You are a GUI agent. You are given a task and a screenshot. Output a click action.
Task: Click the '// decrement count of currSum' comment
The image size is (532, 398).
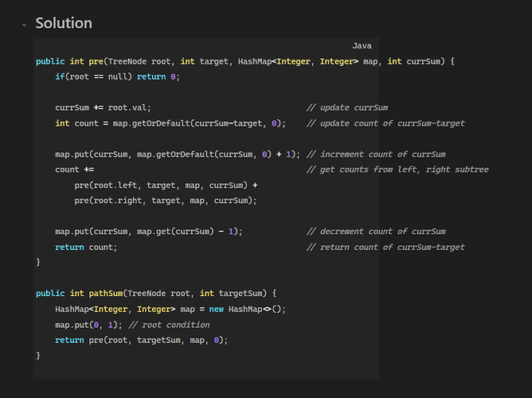[376, 231]
